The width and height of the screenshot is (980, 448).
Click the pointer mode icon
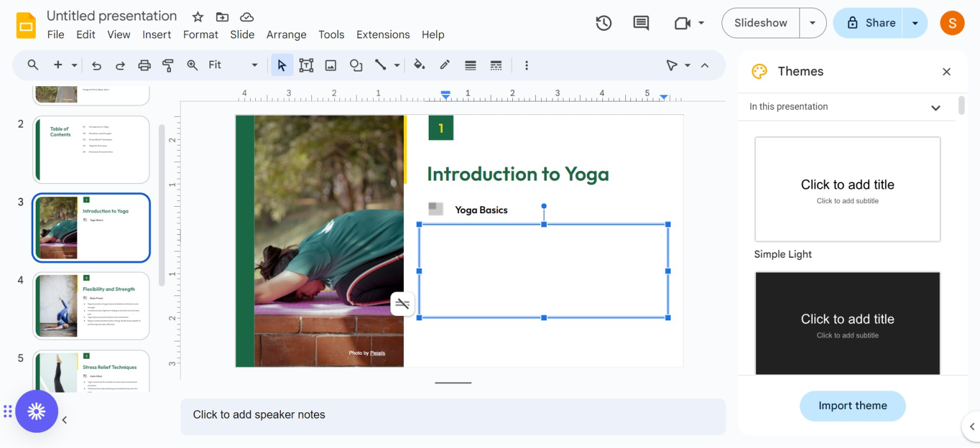coord(672,65)
